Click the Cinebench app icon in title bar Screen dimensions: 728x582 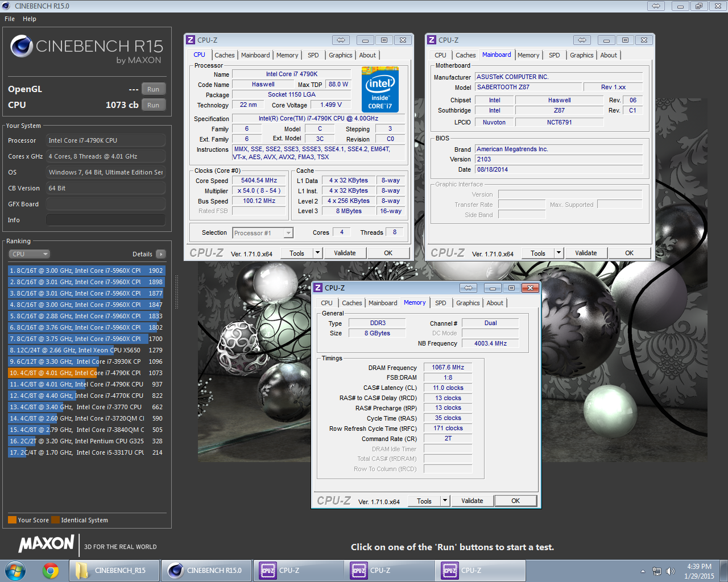coord(6,6)
